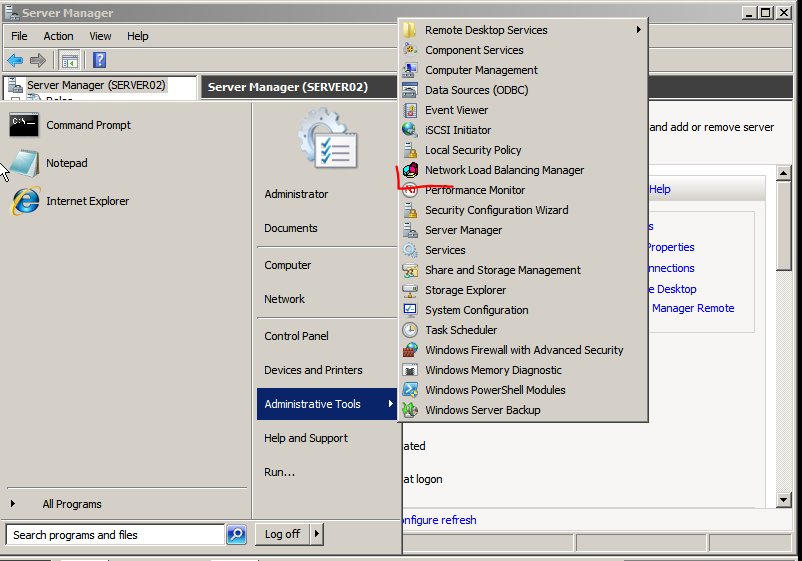The width and height of the screenshot is (802, 561).
Task: Select Performance Monitor menu entry
Action: (523, 190)
